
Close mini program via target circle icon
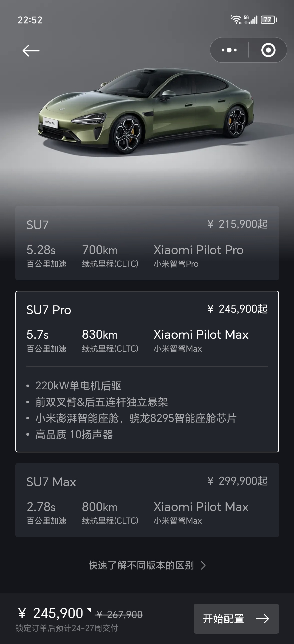(x=268, y=50)
